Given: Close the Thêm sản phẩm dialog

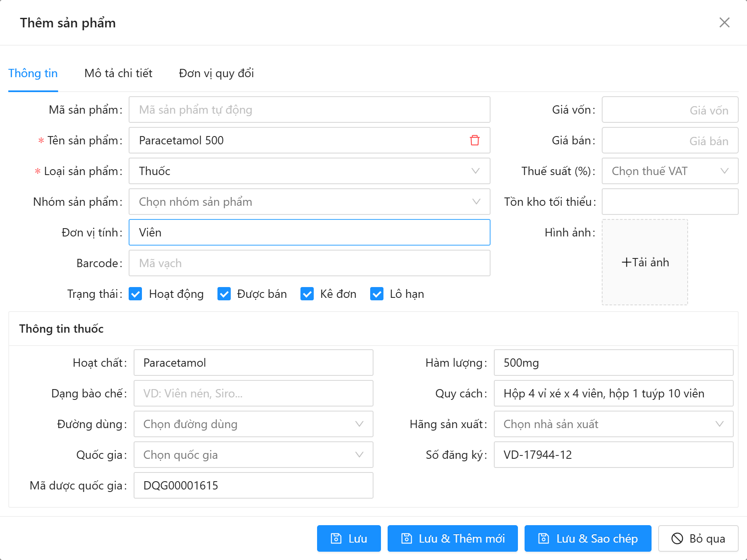Looking at the screenshot, I should (x=725, y=22).
